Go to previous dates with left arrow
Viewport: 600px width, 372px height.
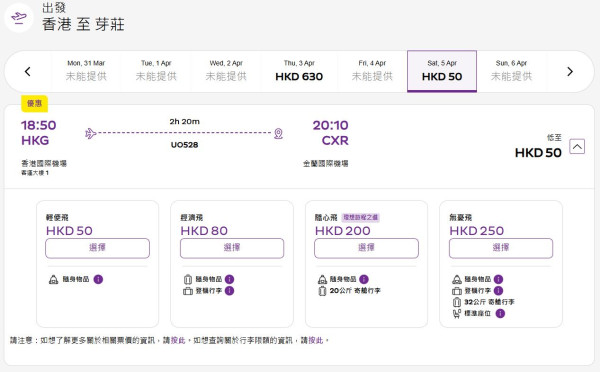pos(28,72)
